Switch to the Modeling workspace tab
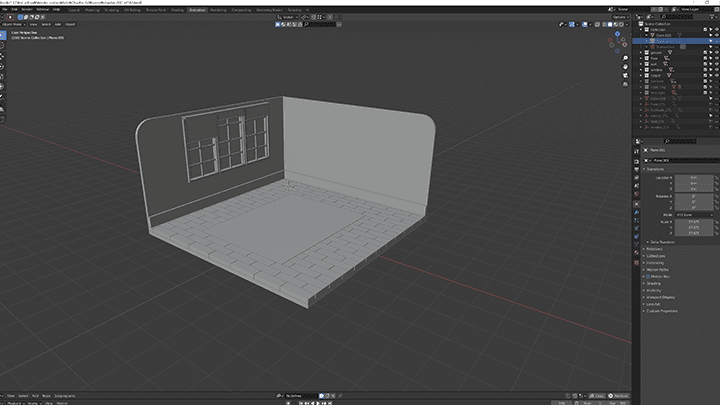 [92, 10]
